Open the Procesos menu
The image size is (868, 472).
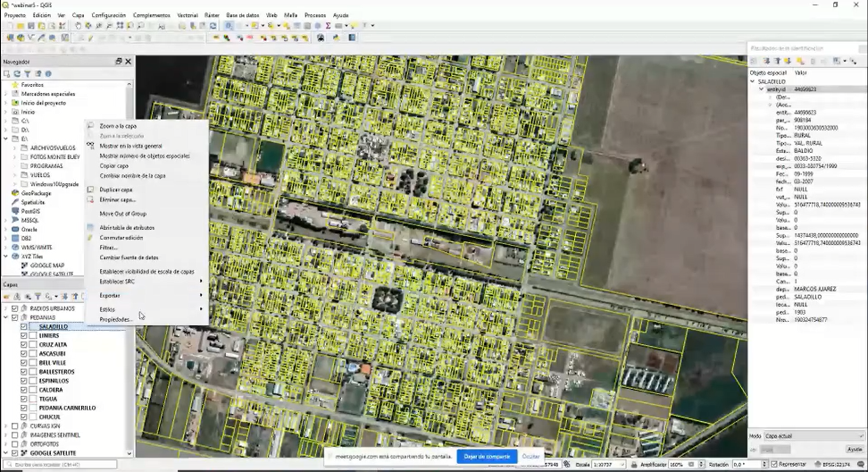315,15
